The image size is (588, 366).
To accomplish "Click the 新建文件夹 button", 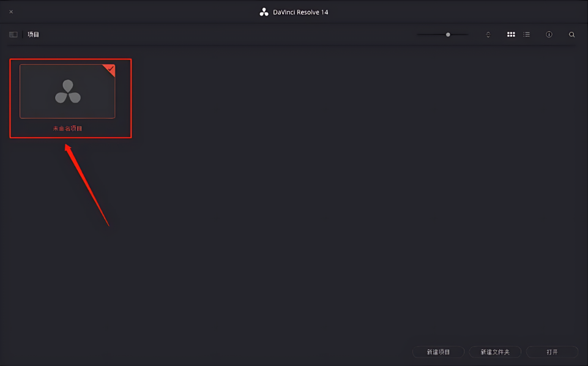I will click(495, 352).
